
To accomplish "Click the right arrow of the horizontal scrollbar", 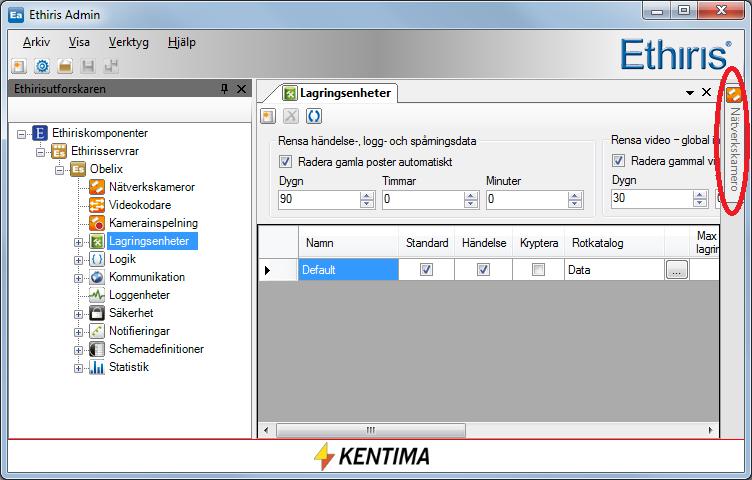I will [710, 430].
